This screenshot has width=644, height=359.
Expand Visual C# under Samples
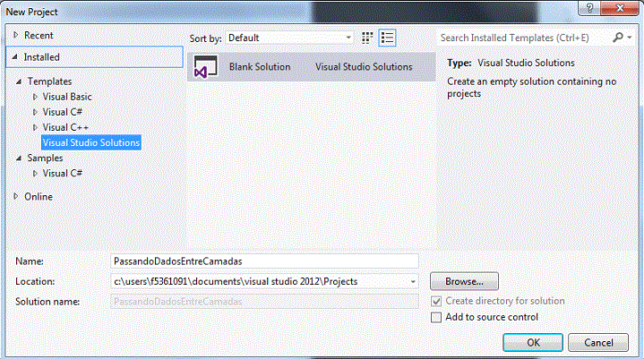(35, 174)
